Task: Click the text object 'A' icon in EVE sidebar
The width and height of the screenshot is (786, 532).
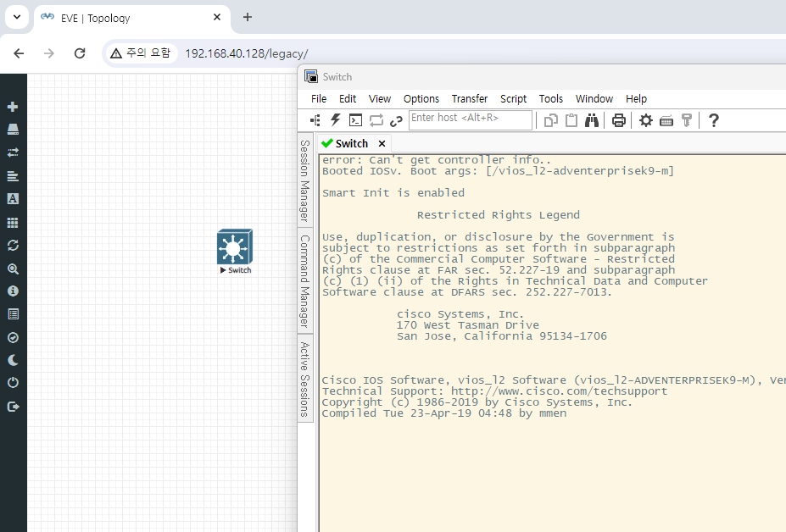Action: pyautogui.click(x=13, y=199)
